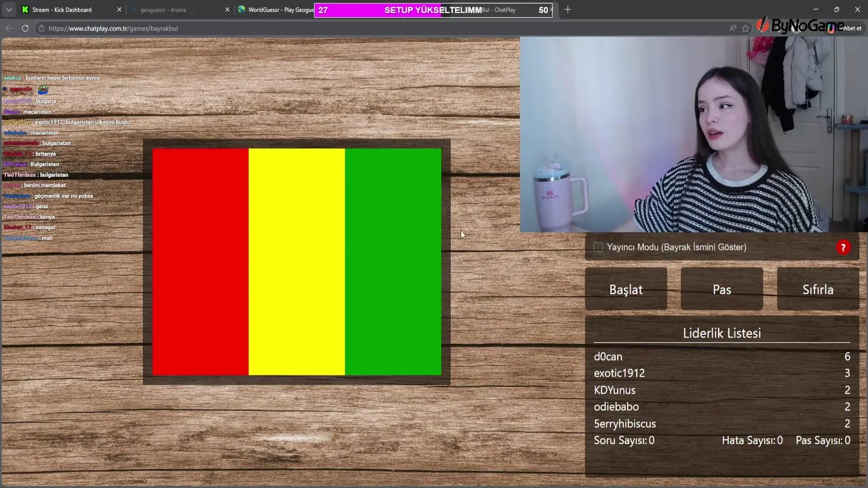This screenshot has height=488, width=868.
Task: Click chat message 'benim memleket'
Action: (45, 185)
